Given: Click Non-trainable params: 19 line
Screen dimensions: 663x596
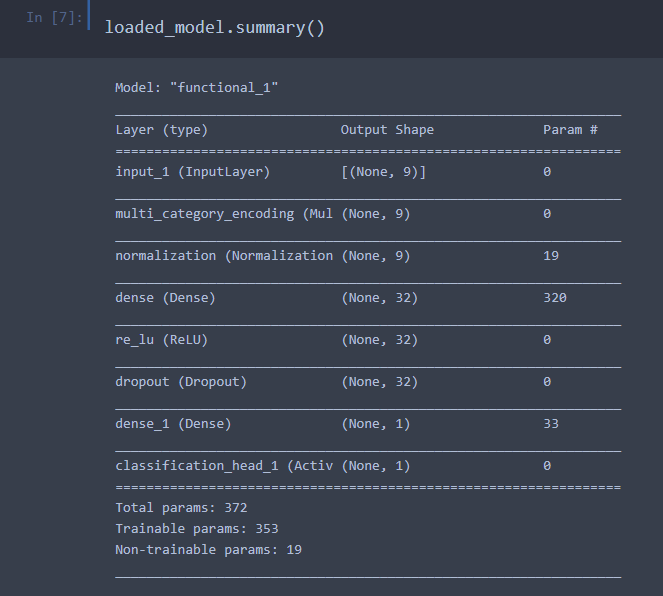Looking at the screenshot, I should 208,550.
